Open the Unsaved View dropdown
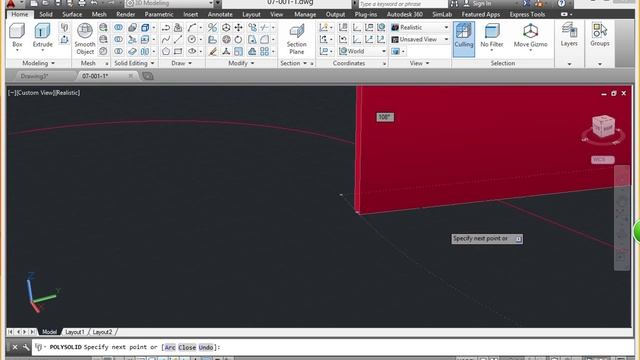This screenshot has height=360, width=640. click(420, 40)
